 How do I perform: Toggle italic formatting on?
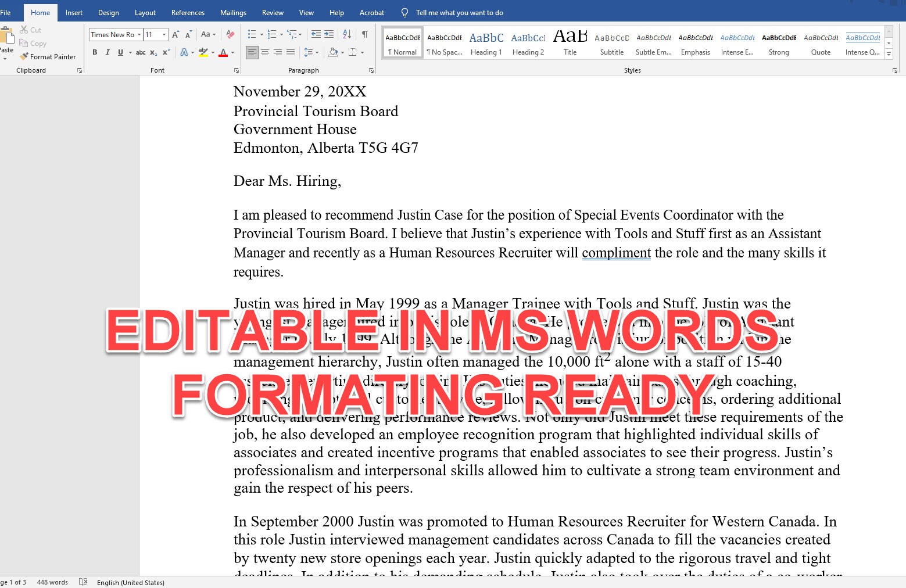coord(108,52)
